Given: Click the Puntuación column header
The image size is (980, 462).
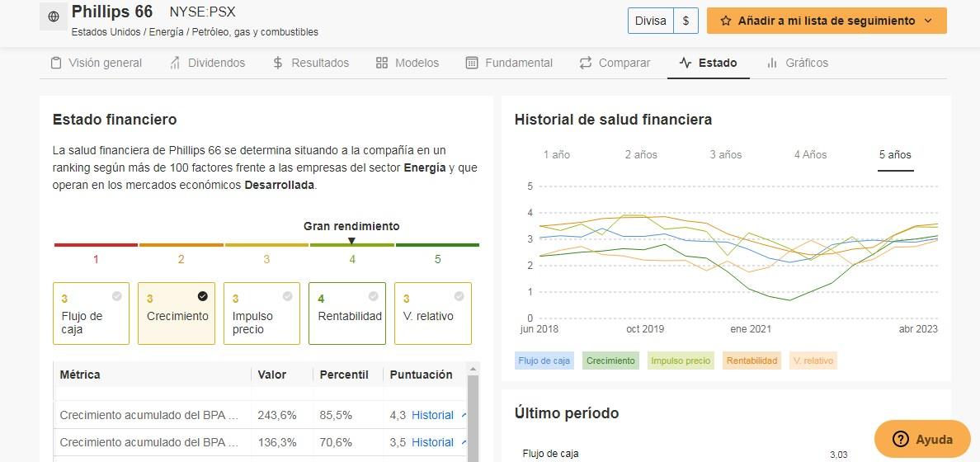Looking at the screenshot, I should click(422, 375).
